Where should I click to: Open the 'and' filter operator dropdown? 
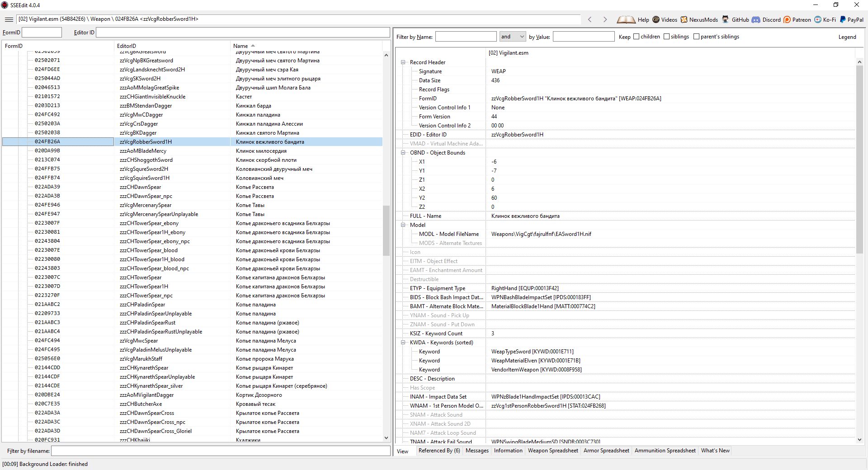click(513, 37)
